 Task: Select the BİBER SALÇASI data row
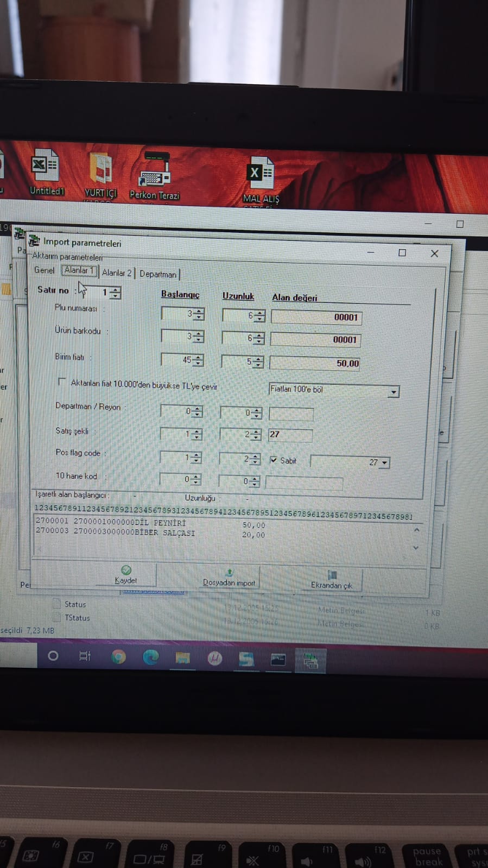coord(150,533)
